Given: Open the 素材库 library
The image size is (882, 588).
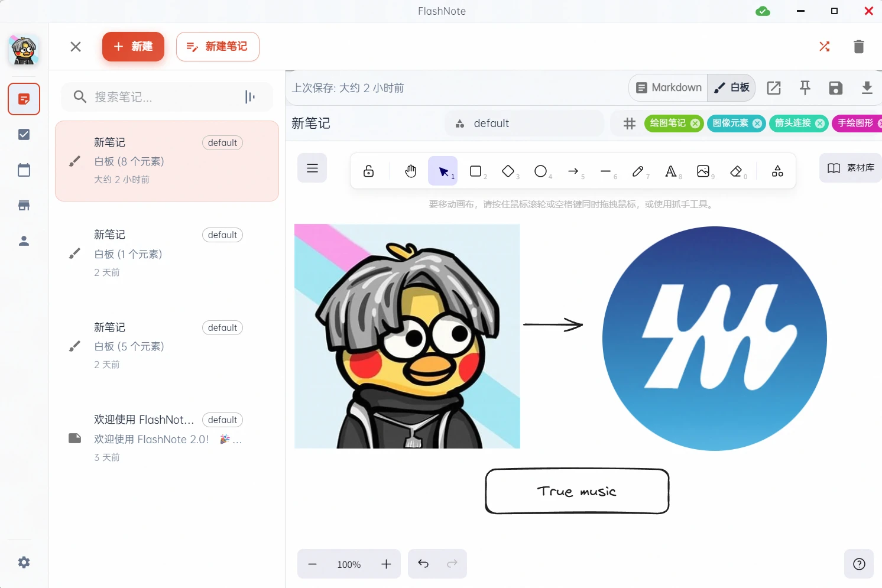Looking at the screenshot, I should [x=851, y=168].
